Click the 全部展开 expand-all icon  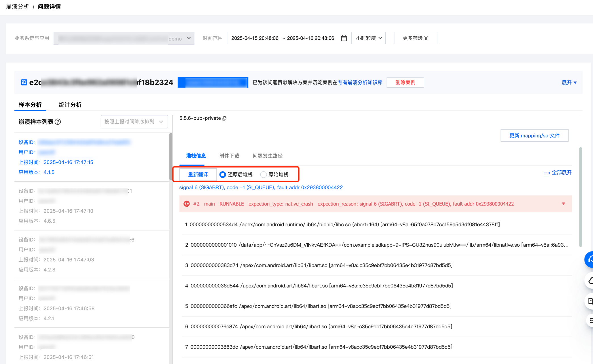[546, 173]
